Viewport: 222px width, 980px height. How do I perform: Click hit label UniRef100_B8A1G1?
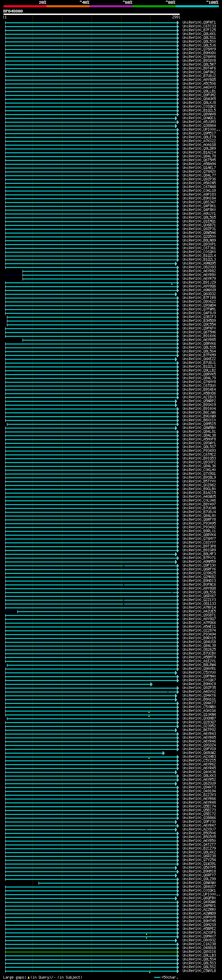click(199, 699)
